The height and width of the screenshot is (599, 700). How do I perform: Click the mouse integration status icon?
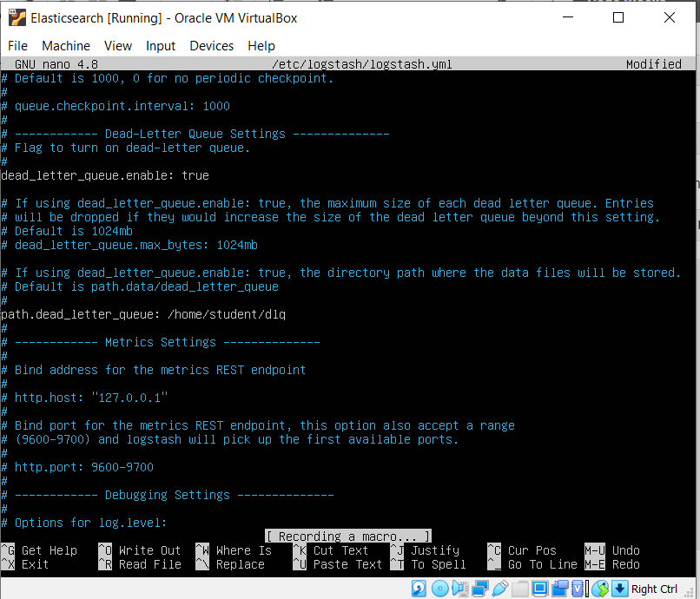coord(601,589)
